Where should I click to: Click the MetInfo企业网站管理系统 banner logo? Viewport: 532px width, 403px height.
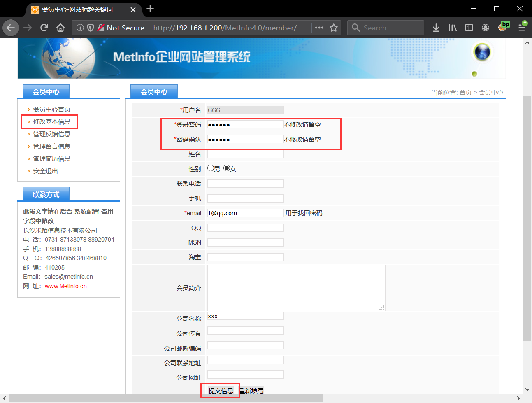[x=181, y=57]
